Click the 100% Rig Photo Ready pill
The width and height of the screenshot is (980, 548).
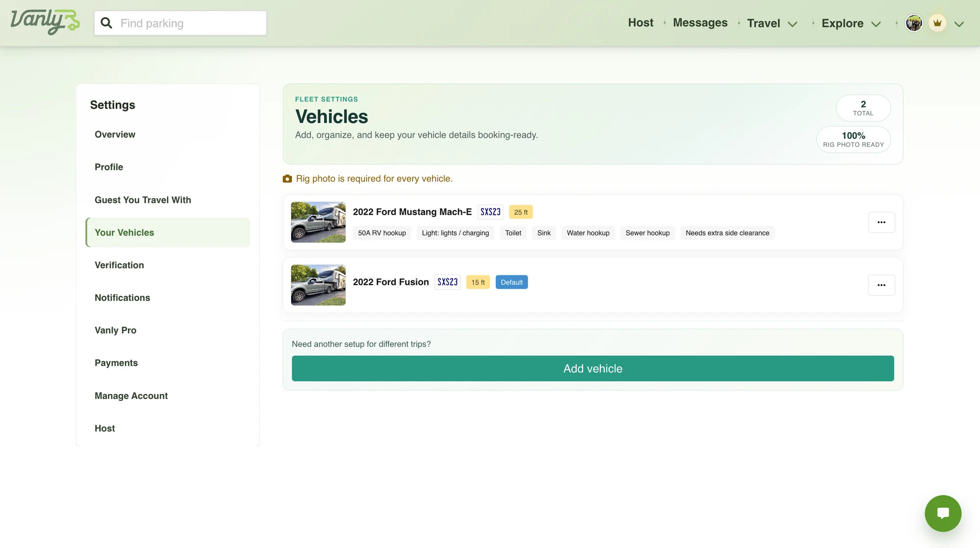[853, 139]
